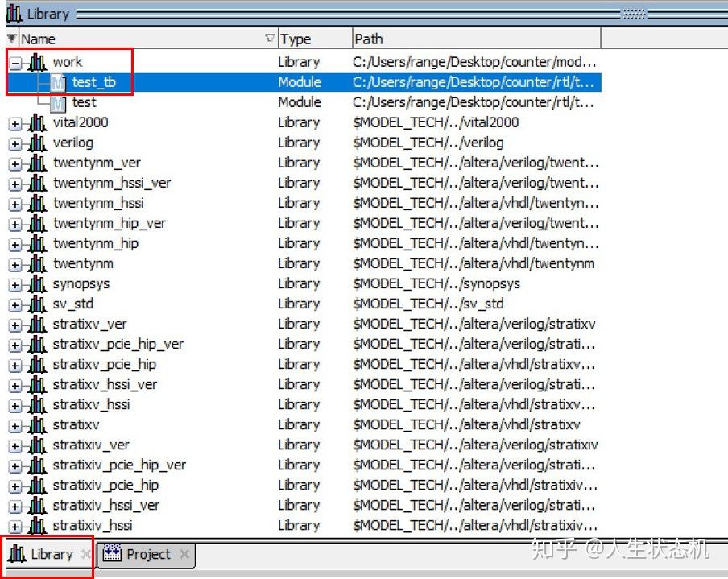Expand the vital2000 library node
The width and height of the screenshot is (728, 579).
[x=15, y=123]
